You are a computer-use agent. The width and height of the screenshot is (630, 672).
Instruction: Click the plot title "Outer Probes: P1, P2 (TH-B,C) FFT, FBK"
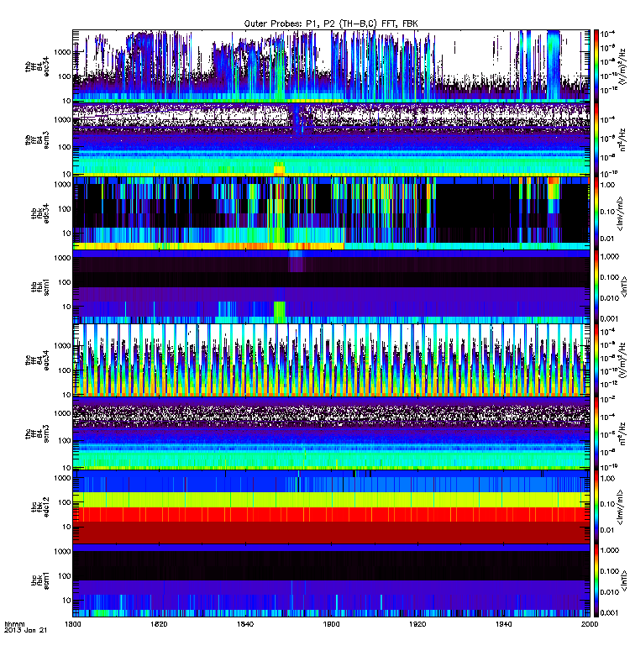tap(330, 24)
